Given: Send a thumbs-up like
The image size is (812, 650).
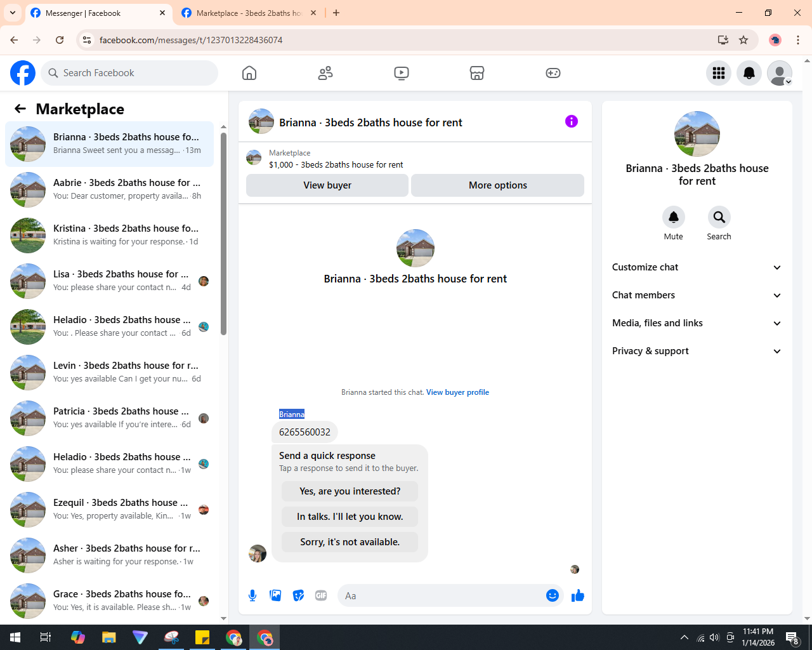Looking at the screenshot, I should tap(578, 595).
